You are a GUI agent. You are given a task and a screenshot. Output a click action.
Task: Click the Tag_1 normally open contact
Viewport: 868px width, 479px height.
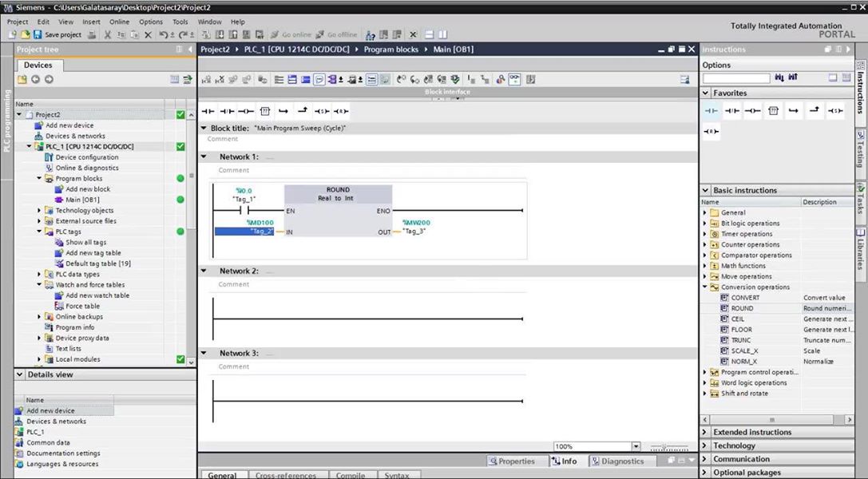coord(244,211)
